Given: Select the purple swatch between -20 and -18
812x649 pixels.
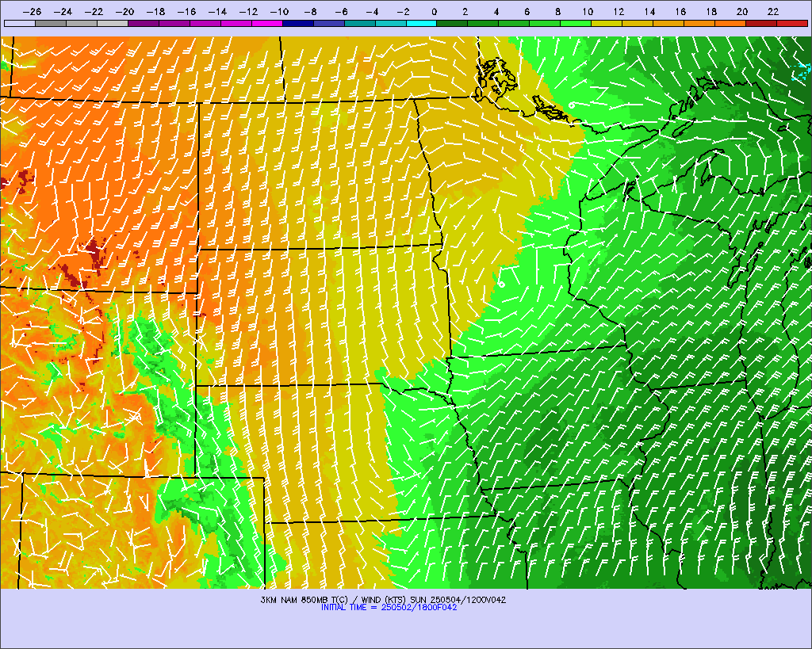Looking at the screenshot, I should pos(144,23).
